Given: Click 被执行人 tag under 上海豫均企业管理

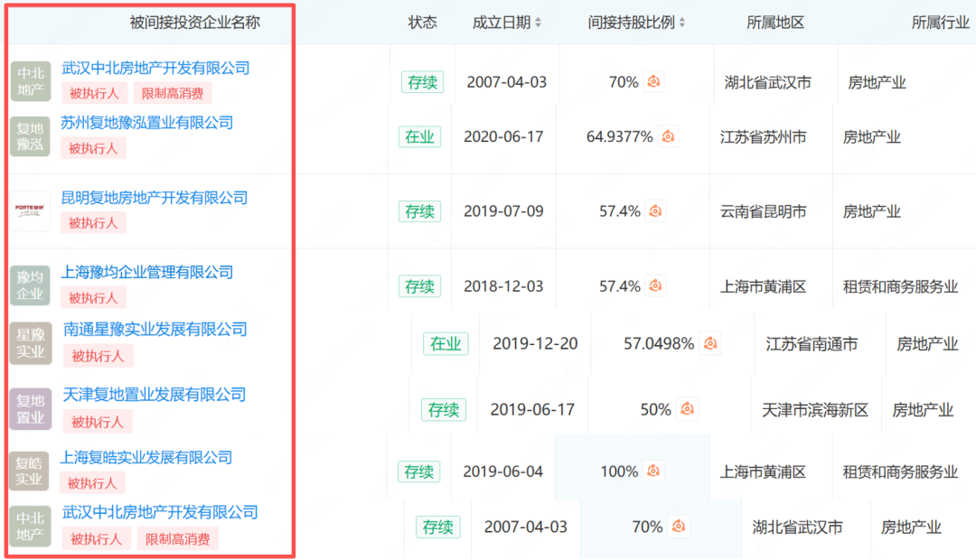Looking at the screenshot, I should [93, 297].
